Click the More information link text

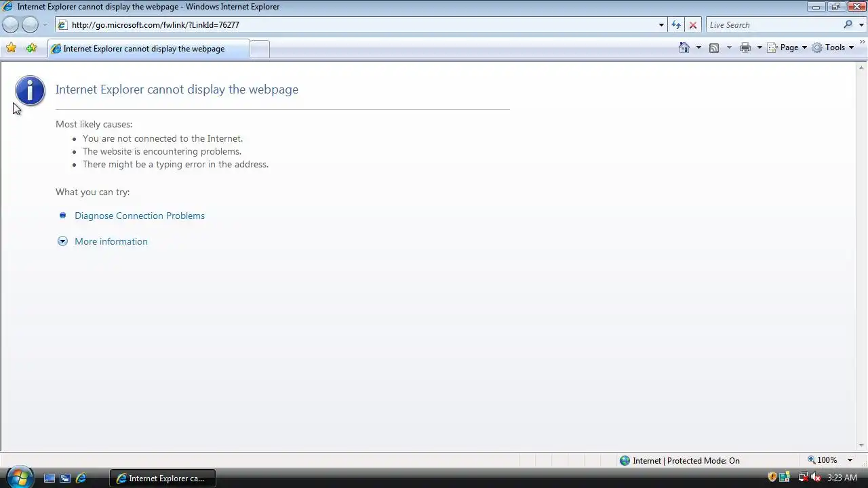111,241
